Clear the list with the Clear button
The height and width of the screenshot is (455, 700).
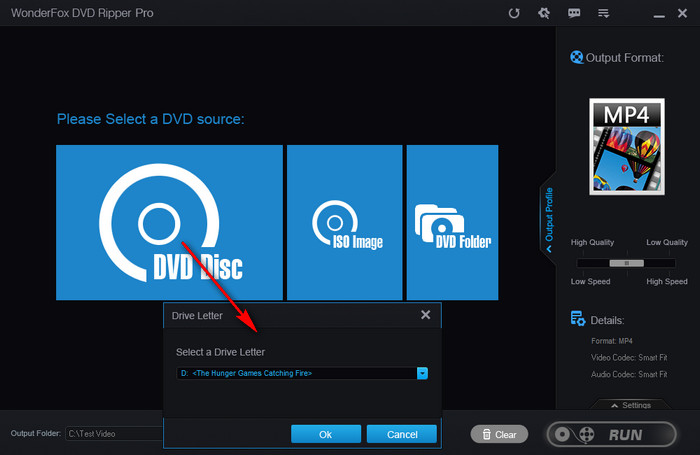tap(499, 434)
